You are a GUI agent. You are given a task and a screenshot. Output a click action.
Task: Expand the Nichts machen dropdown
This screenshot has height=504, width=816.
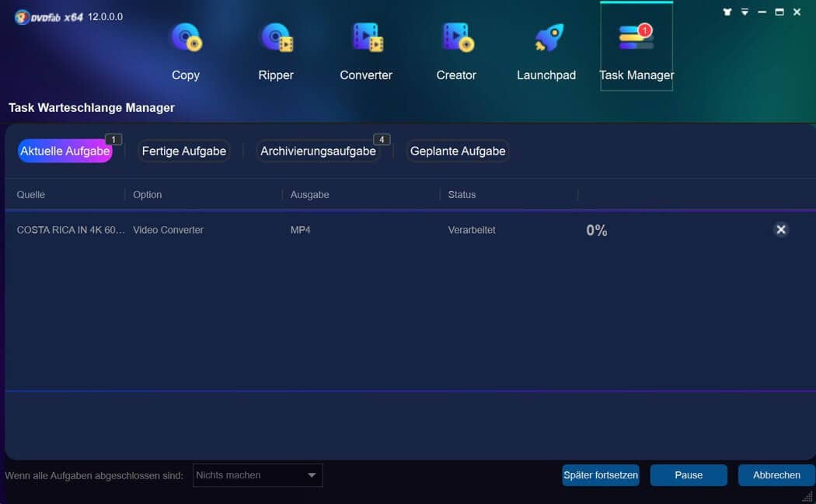[257, 475]
